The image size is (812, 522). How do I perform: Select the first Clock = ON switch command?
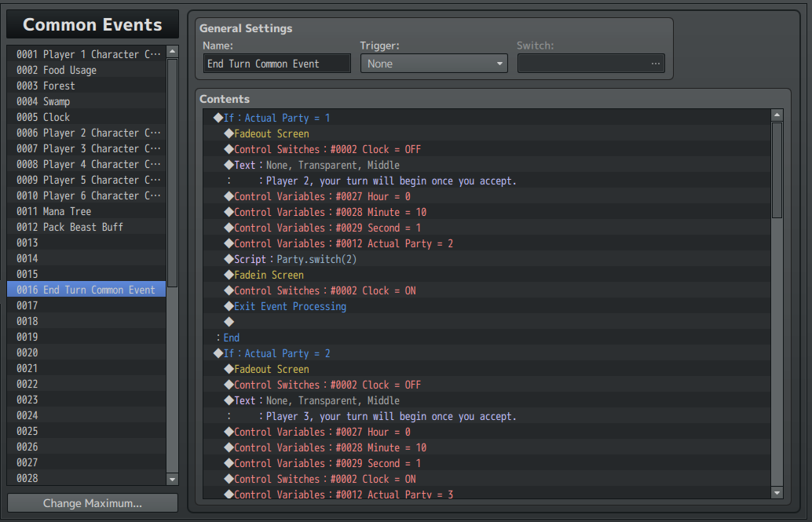pyautogui.click(x=486, y=290)
